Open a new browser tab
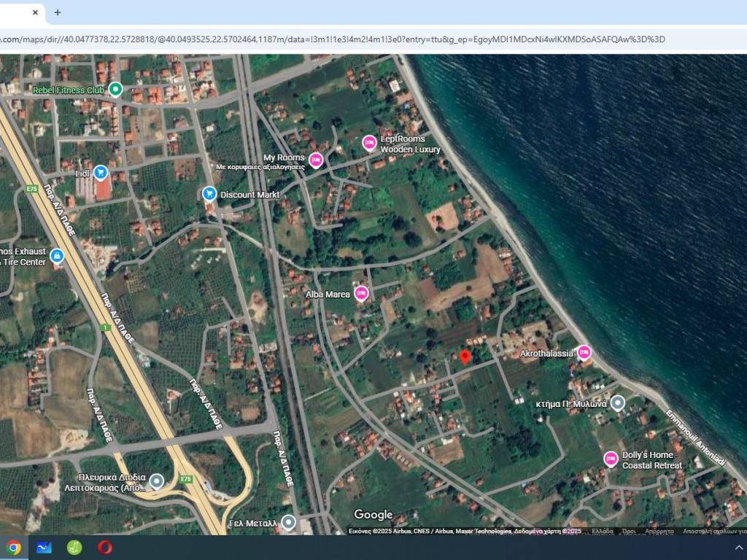The height and width of the screenshot is (560, 747). click(58, 12)
